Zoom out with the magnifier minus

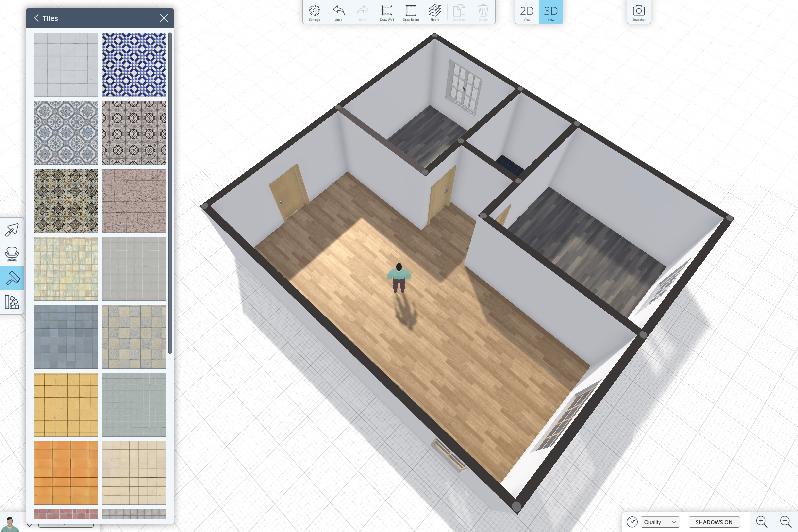pos(786,522)
